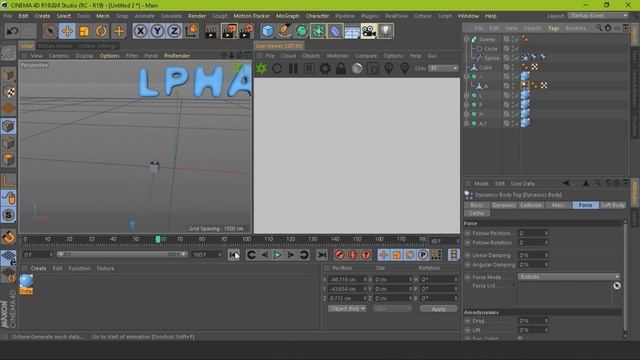
Task: Toggle Live Viewer lock resolution icon
Action: point(341,68)
